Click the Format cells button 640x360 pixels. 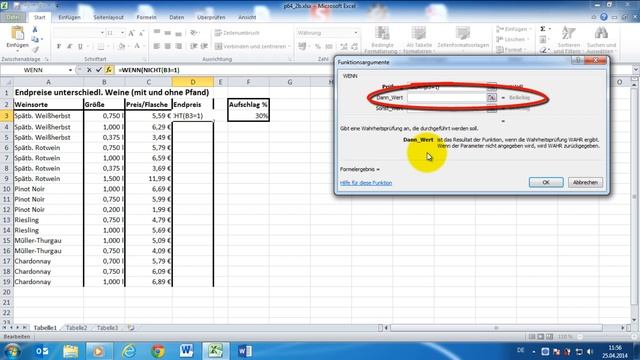tap(511, 50)
